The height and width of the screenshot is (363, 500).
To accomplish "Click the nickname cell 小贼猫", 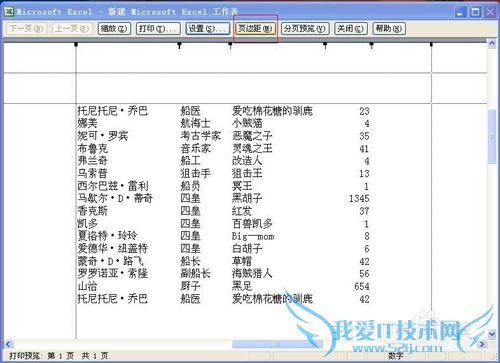I will point(247,123).
